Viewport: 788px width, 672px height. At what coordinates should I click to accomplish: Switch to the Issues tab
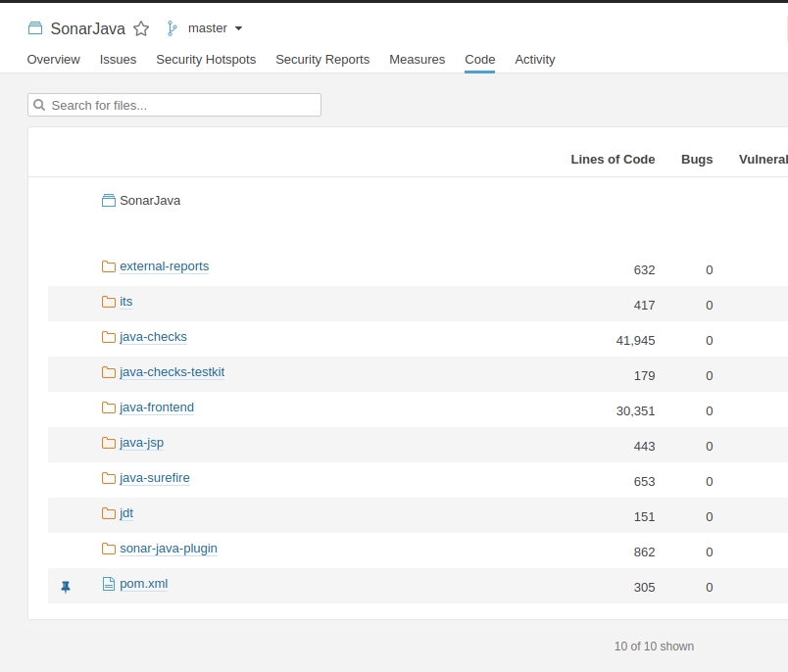tap(118, 60)
